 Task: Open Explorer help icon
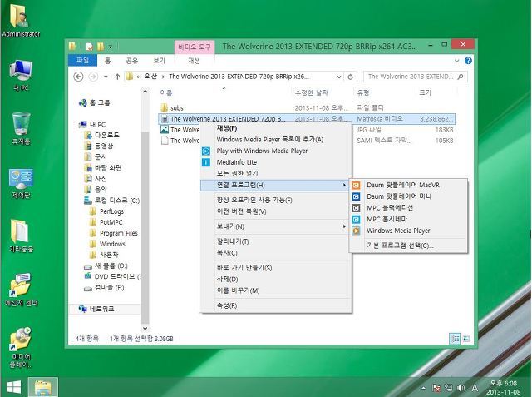coord(468,61)
